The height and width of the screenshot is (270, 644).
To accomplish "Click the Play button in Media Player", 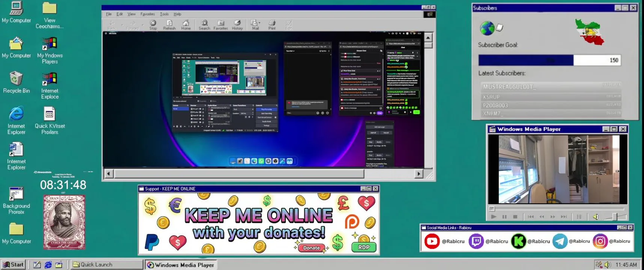I will [493, 217].
